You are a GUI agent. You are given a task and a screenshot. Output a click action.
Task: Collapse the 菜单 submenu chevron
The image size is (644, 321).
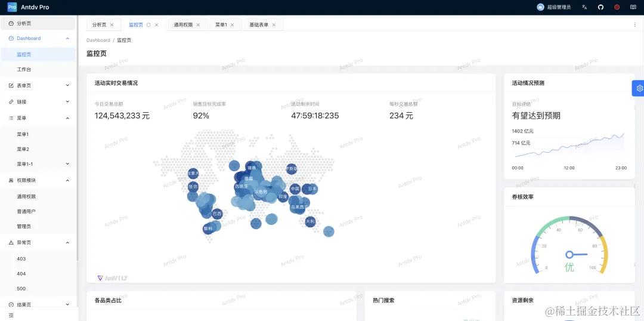pos(68,118)
